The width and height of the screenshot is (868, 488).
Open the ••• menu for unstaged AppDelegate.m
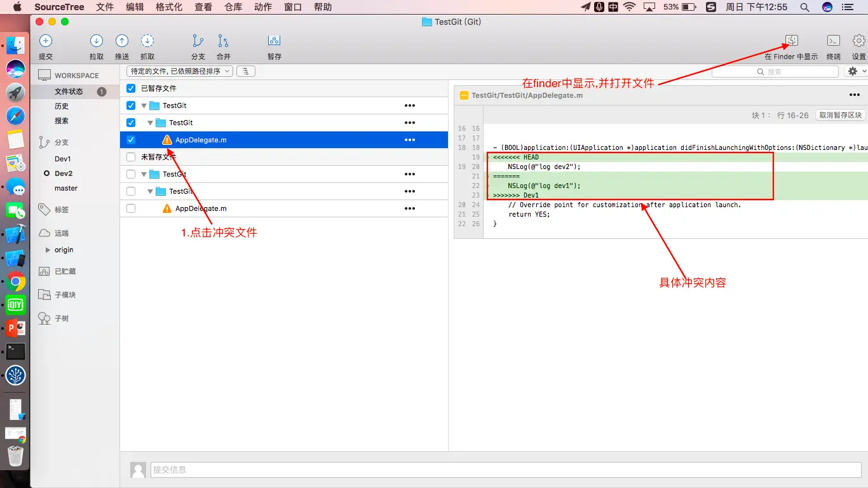point(410,208)
